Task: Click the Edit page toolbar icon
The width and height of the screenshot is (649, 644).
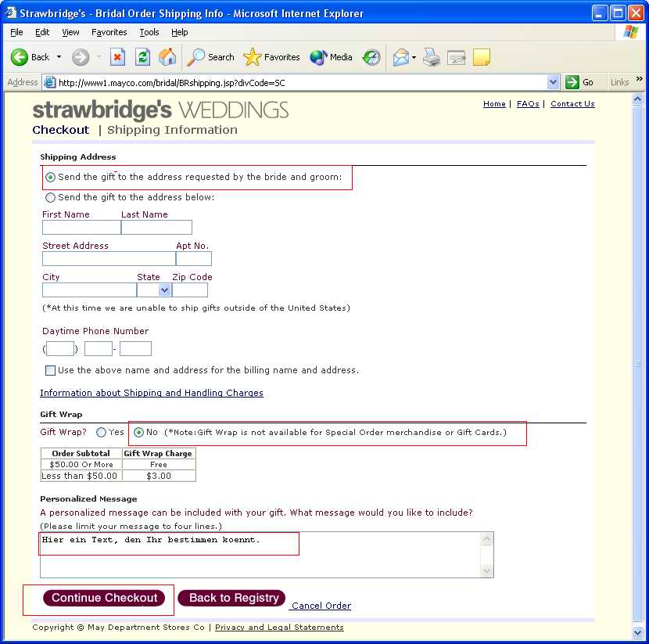Action: [x=457, y=57]
